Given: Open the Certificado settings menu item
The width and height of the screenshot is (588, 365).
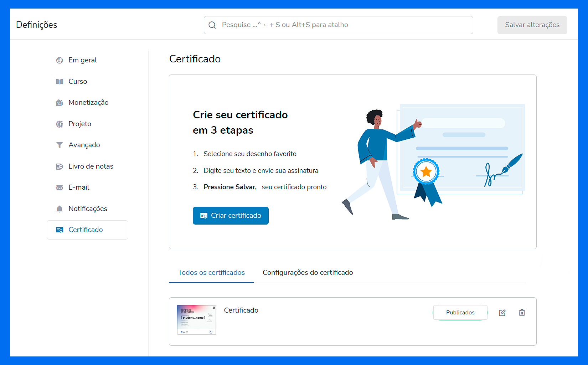Looking at the screenshot, I should pos(86,230).
